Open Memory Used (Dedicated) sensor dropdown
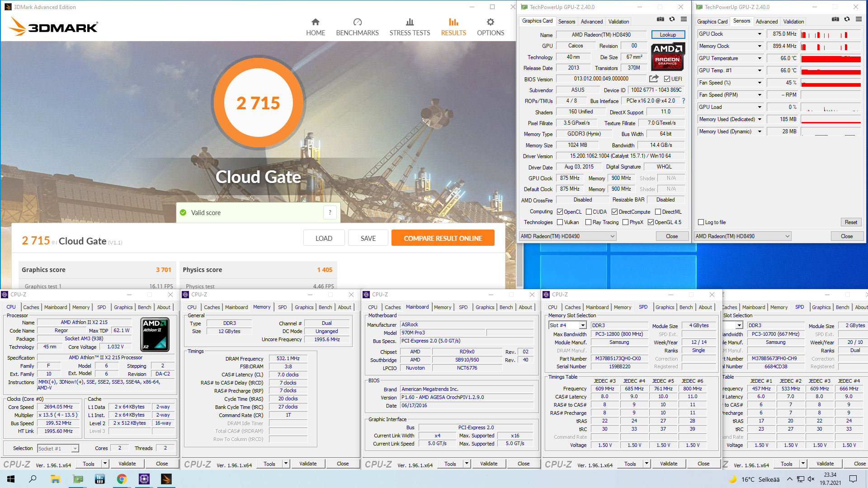 click(x=759, y=119)
